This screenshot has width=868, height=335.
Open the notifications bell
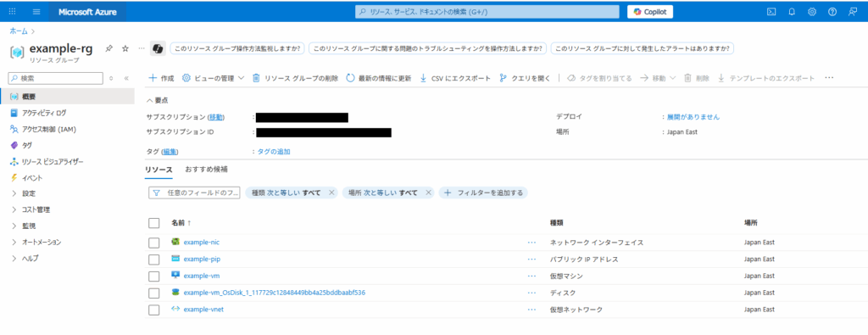pyautogui.click(x=792, y=12)
